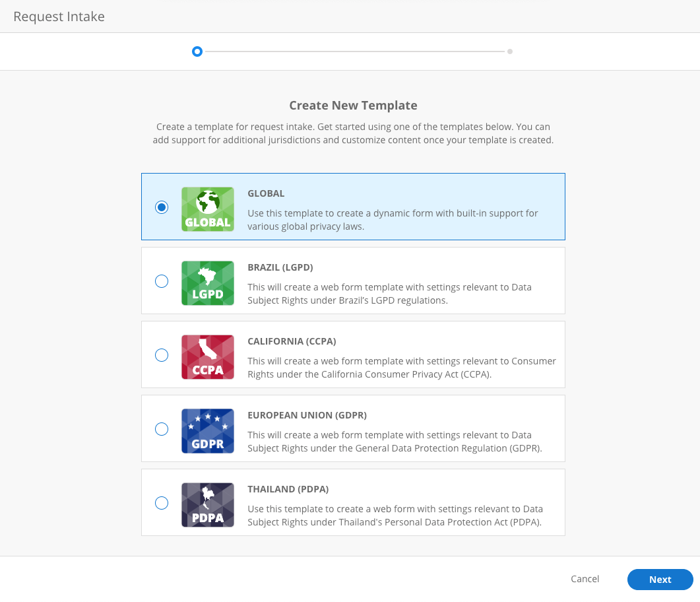
Task: Click the Thailand PDPA map icon
Action: [x=207, y=504]
